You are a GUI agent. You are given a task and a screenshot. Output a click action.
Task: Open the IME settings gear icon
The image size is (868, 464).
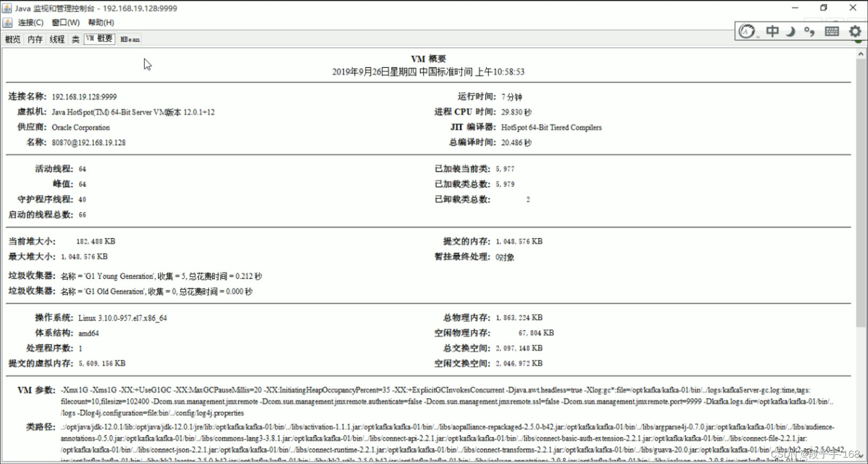click(855, 32)
